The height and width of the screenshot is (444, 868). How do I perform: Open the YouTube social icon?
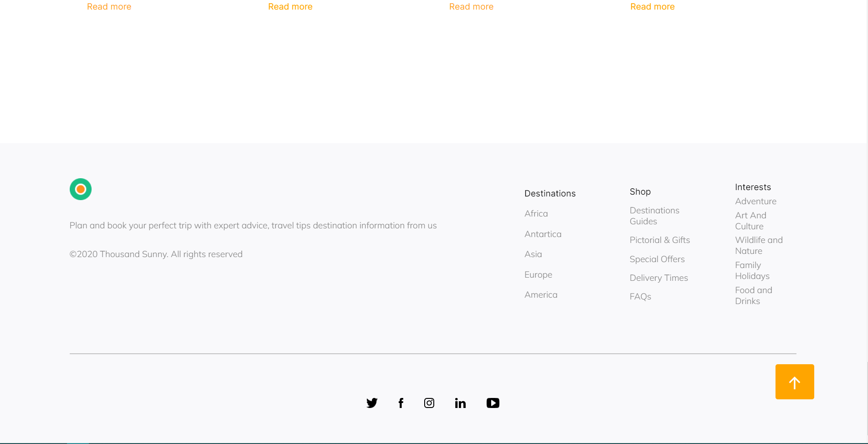493,403
